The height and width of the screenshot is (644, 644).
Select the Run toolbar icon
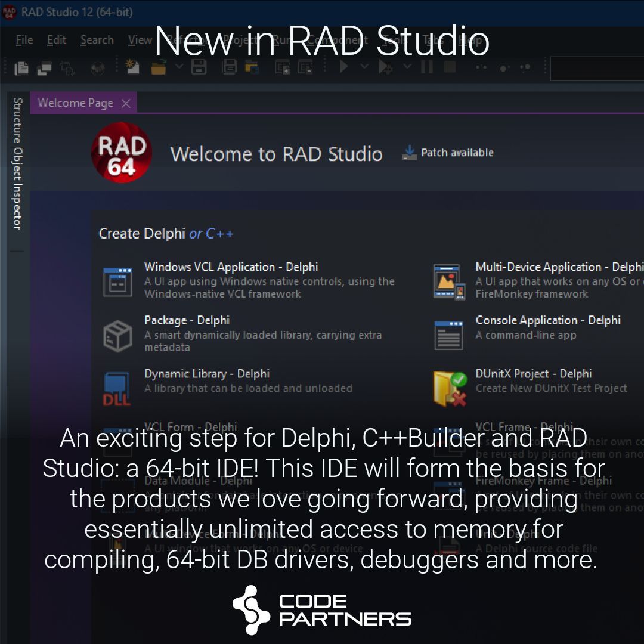click(x=345, y=66)
